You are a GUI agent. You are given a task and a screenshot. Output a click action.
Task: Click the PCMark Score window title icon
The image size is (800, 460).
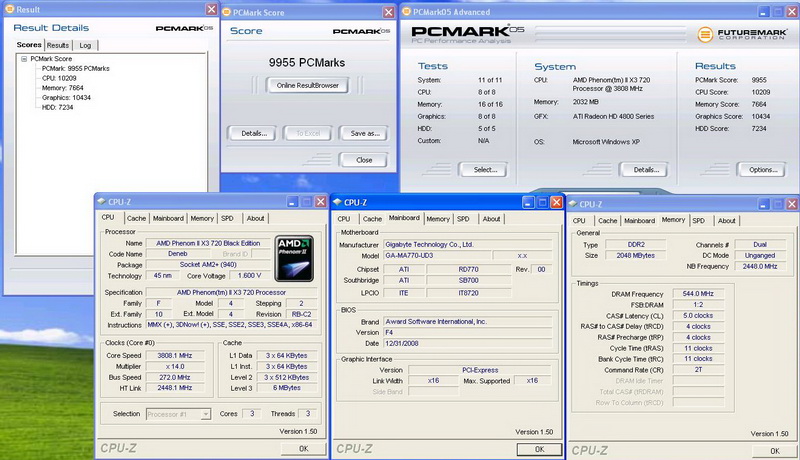click(227, 12)
